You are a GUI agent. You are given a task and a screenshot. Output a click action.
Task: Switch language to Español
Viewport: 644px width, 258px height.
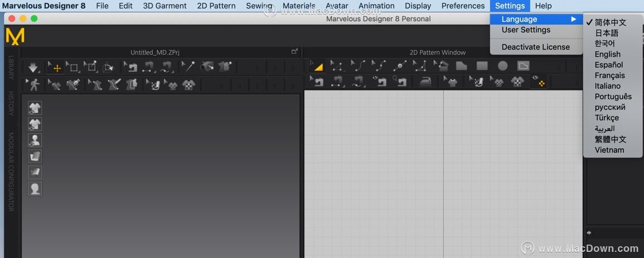(609, 65)
